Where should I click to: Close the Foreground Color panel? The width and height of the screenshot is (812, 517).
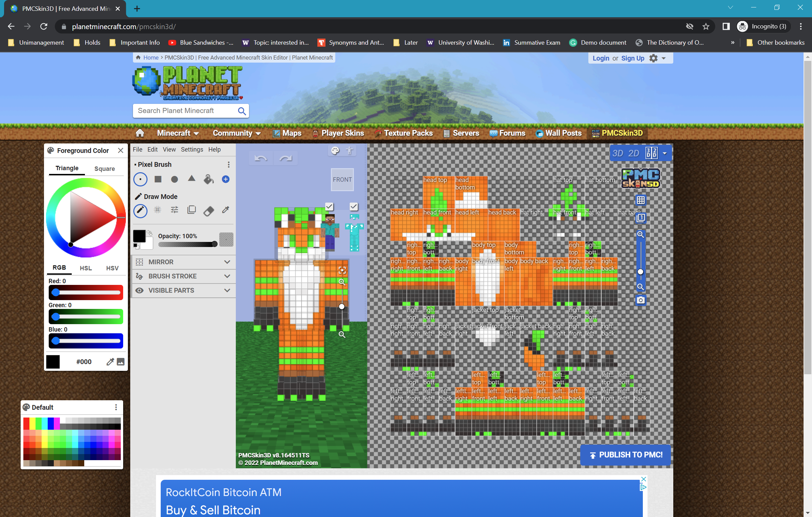click(120, 151)
